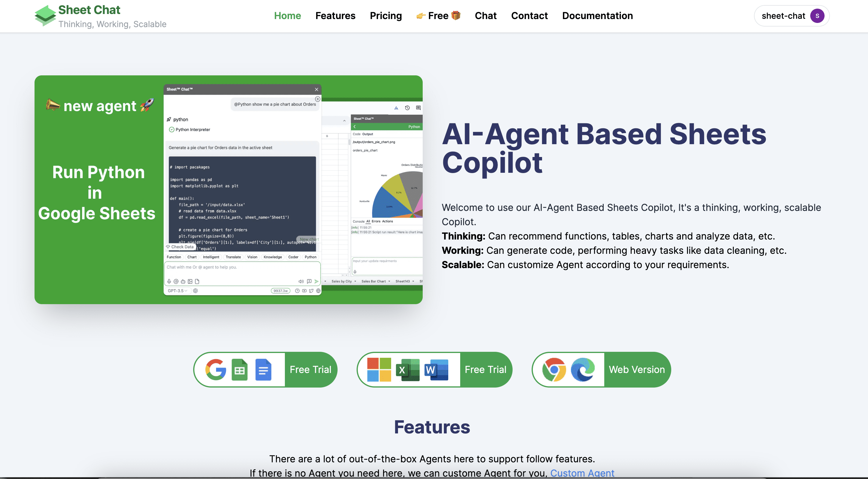This screenshot has width=868, height=479.
Task: Click the purple S avatar icon
Action: click(x=817, y=16)
